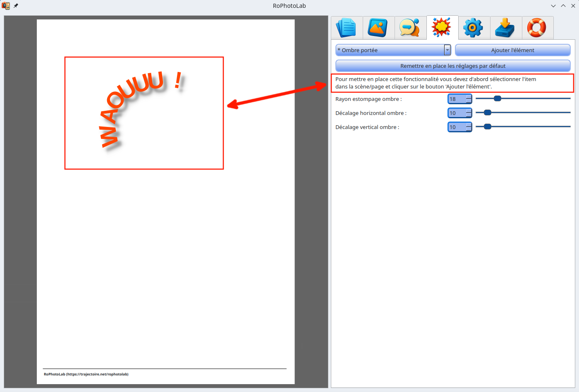This screenshot has width=579, height=392.
Task: Click the 'Rayon estompage ombre' slider handle
Action: (x=498, y=98)
